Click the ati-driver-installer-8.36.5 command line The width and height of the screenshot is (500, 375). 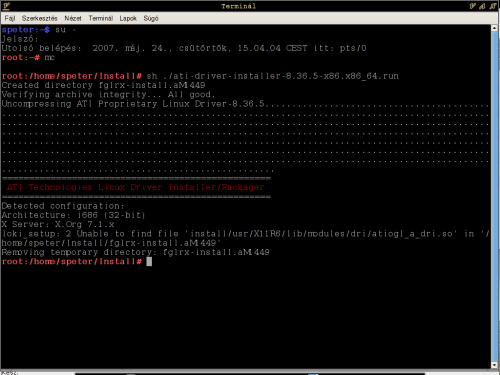pos(200,76)
